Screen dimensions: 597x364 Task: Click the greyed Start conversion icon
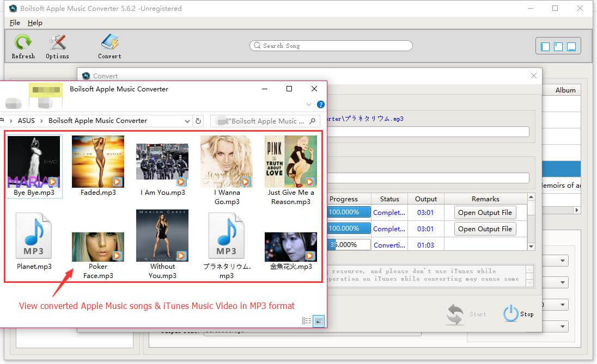(x=455, y=314)
